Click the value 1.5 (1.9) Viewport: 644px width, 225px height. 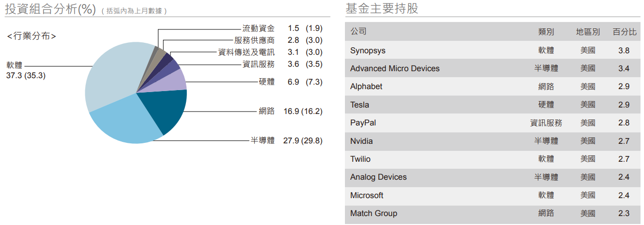pos(305,28)
